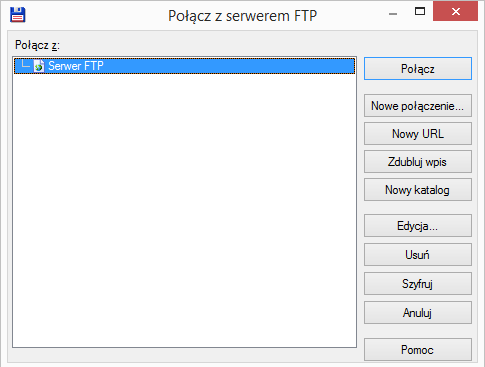Minimize the FTP connect window

coord(393,13)
